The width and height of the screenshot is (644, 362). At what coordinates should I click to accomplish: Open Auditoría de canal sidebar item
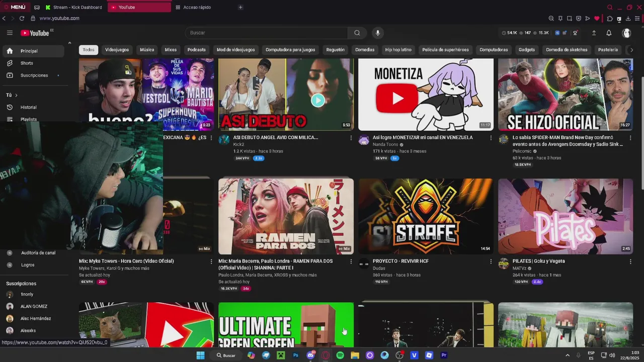(x=32, y=253)
